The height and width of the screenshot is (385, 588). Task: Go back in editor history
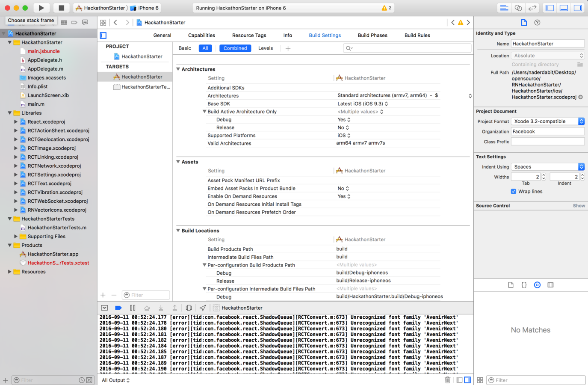coord(115,22)
